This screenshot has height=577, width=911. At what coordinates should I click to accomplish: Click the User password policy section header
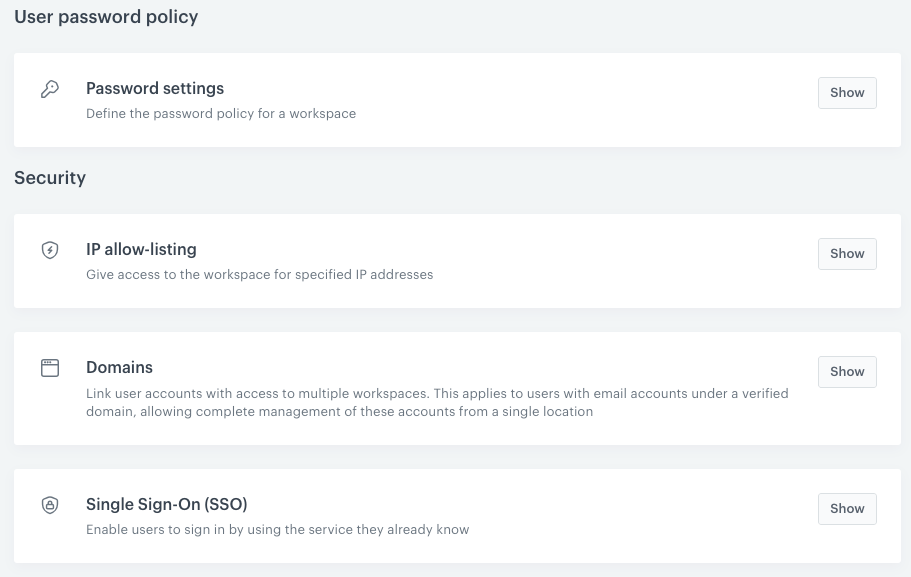pyautogui.click(x=106, y=16)
